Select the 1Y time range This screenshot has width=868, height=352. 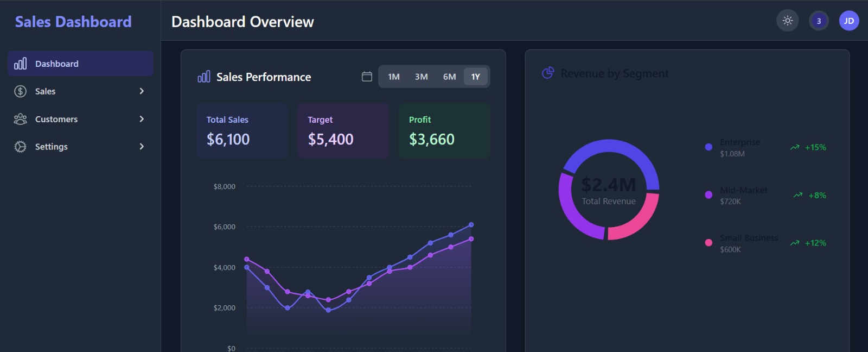[x=475, y=77]
